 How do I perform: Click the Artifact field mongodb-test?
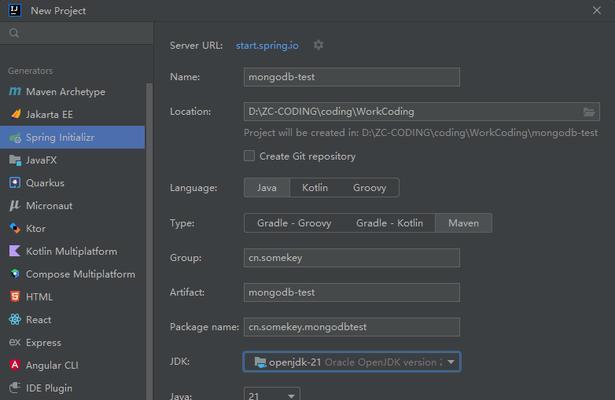[352, 293]
